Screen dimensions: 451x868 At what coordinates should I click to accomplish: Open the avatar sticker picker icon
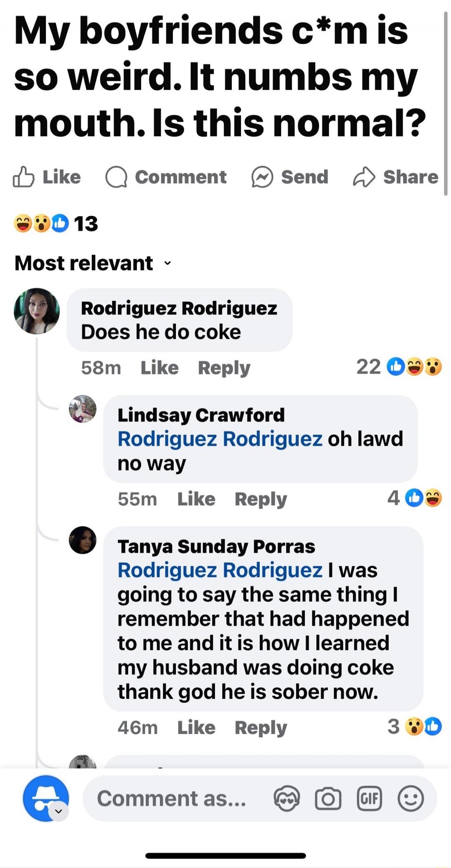tap(286, 798)
